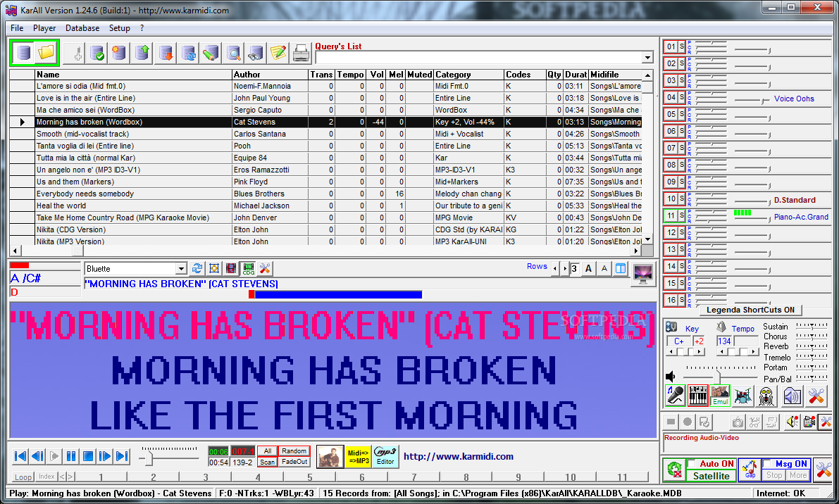Toggle solo S on channel 10
This screenshot has height=504, width=839.
pos(682,199)
